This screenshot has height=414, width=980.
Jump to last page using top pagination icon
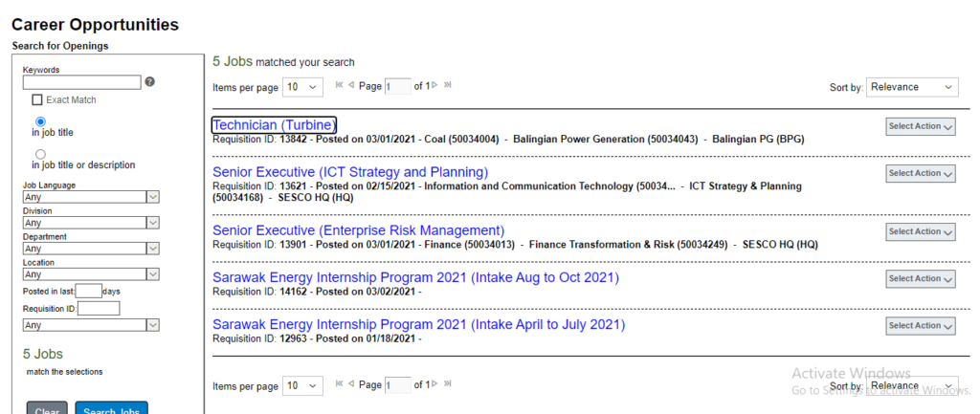point(448,86)
